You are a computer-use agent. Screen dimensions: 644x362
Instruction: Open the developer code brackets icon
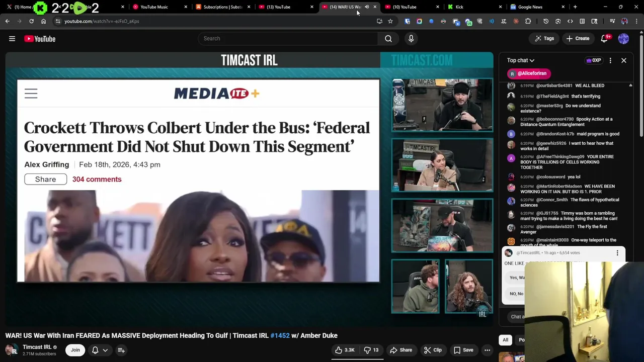[570, 21]
